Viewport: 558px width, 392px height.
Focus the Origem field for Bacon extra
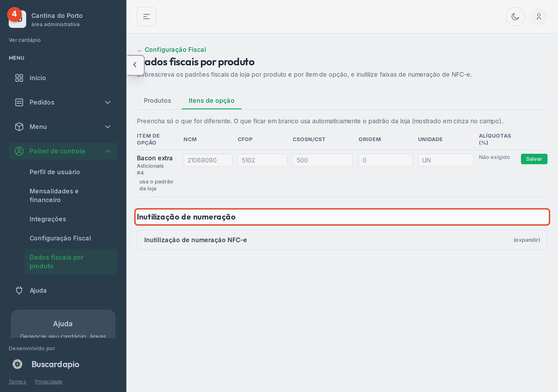click(385, 160)
